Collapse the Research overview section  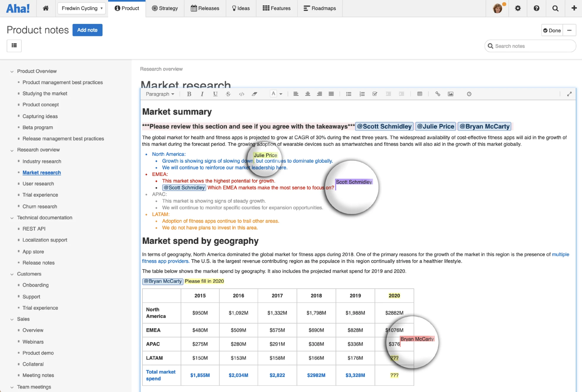[12, 150]
